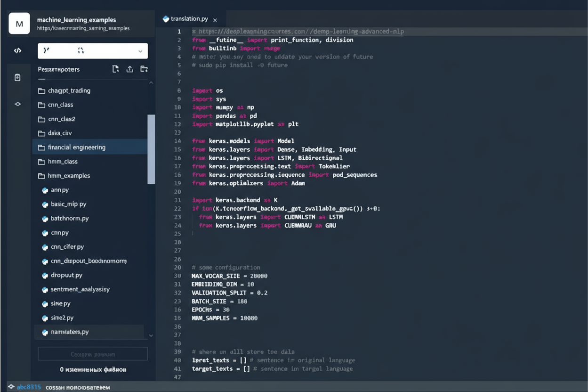Click the abc8315 commit link
588x392 pixels.
coord(29,387)
